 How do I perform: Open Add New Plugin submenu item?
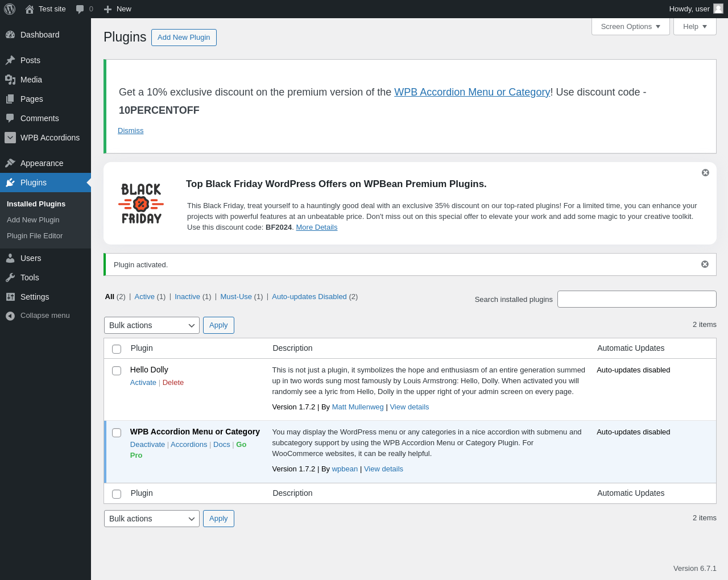click(x=33, y=219)
